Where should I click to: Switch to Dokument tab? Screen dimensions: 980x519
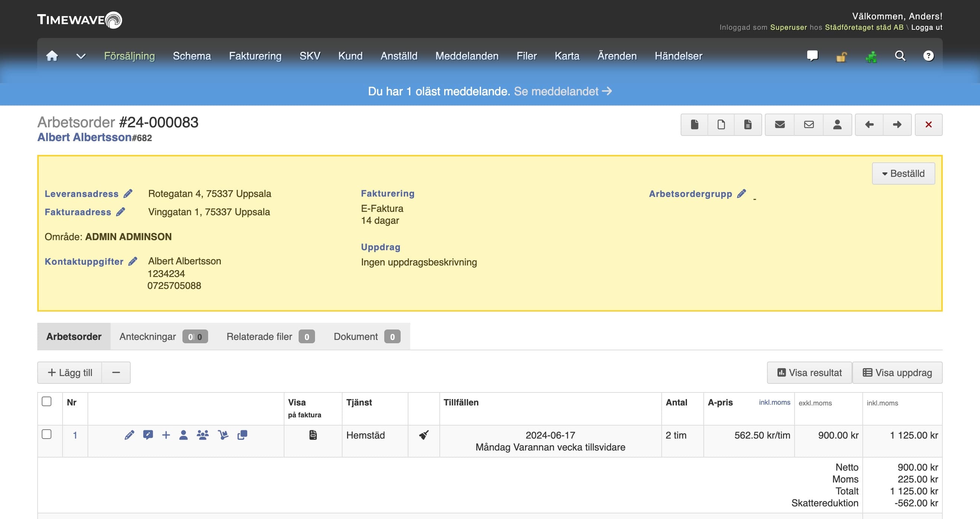tap(367, 336)
